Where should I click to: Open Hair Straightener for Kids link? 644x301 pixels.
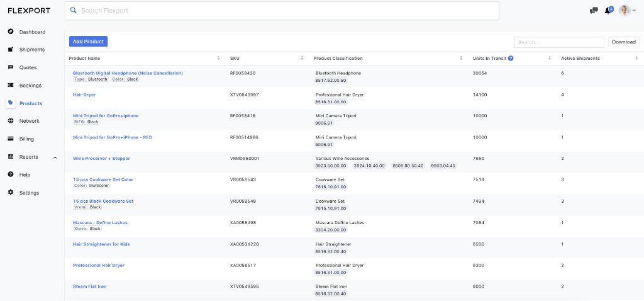101,244
